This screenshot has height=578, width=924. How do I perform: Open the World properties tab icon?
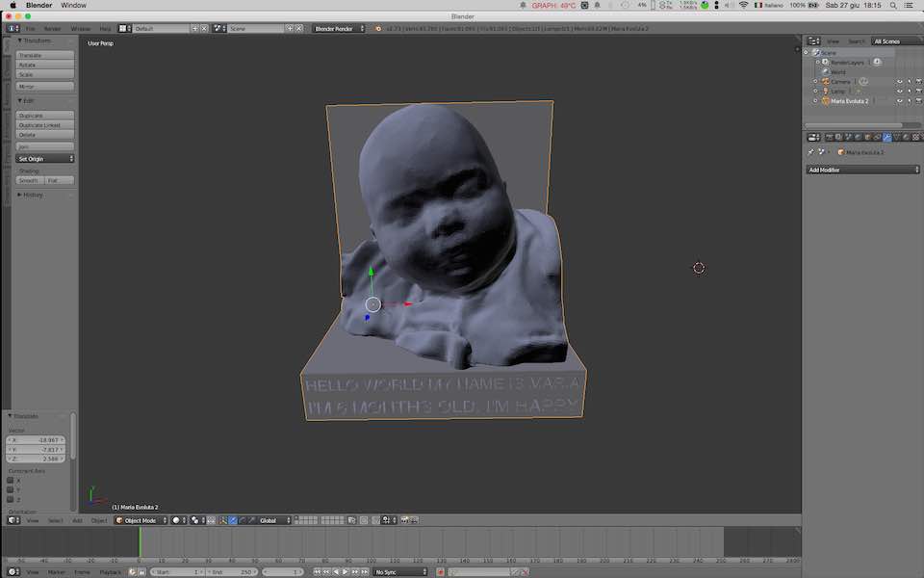click(858, 137)
